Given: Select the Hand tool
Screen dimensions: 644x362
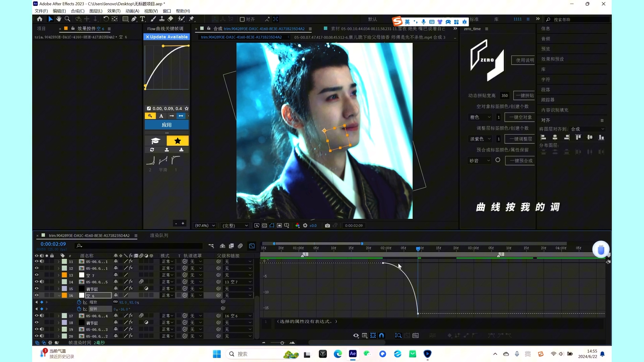Looking at the screenshot, I should point(59,19).
